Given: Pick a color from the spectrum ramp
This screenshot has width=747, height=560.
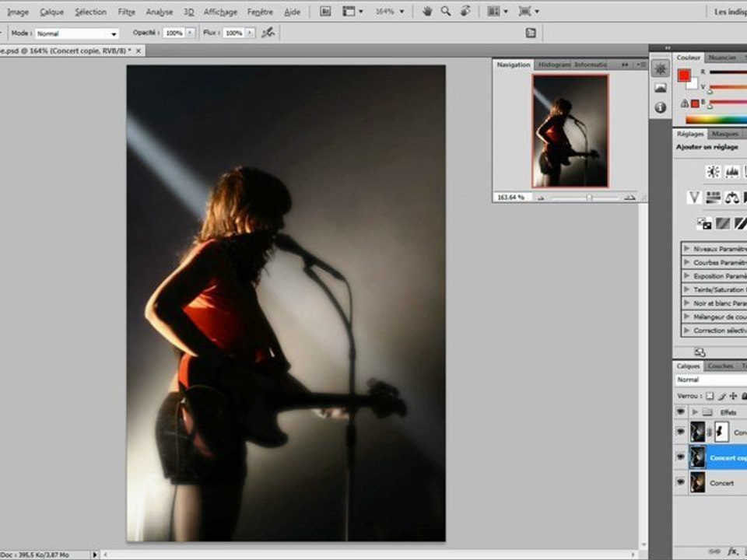Looking at the screenshot, I should [x=716, y=120].
